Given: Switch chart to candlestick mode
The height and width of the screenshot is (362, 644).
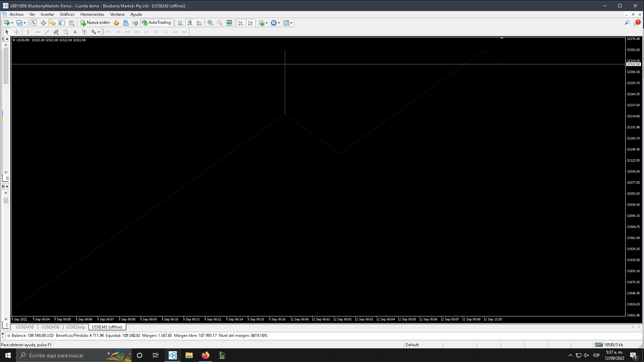Looking at the screenshot, I should [190, 23].
